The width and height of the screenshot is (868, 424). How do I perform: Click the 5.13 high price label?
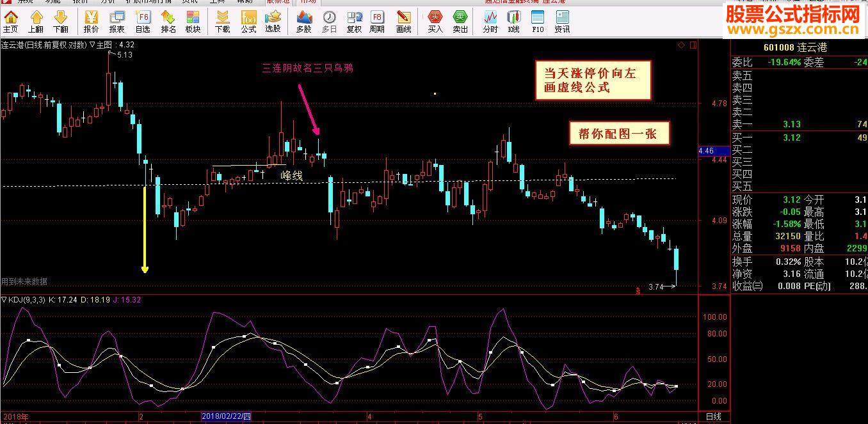click(124, 55)
